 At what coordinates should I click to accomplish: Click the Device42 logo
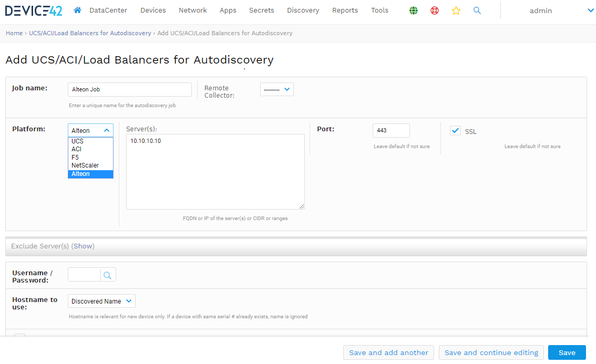(x=33, y=10)
